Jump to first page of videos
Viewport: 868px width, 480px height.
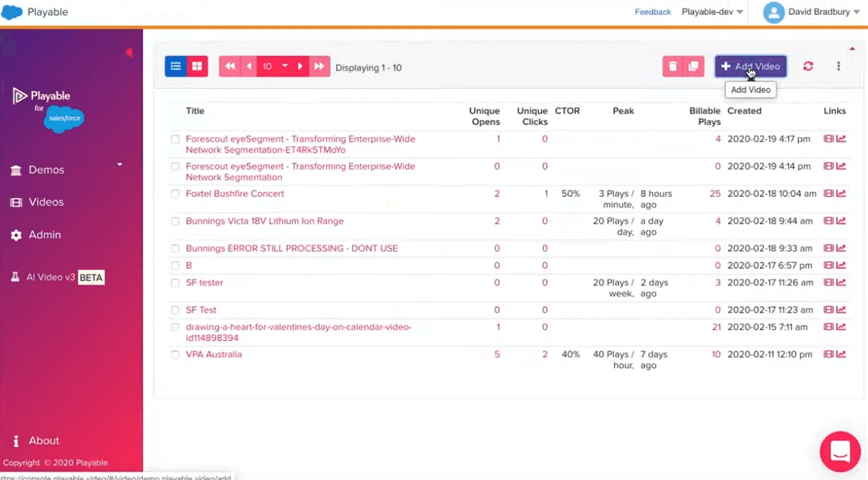point(230,67)
